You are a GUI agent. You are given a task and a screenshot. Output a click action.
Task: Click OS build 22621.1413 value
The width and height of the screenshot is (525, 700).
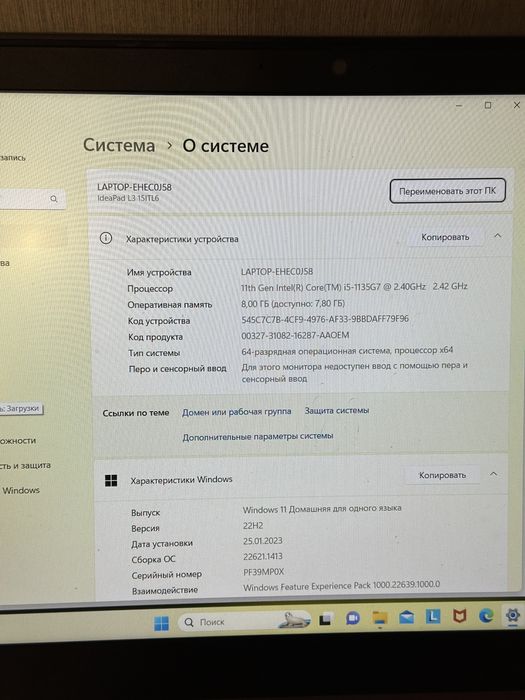262,557
